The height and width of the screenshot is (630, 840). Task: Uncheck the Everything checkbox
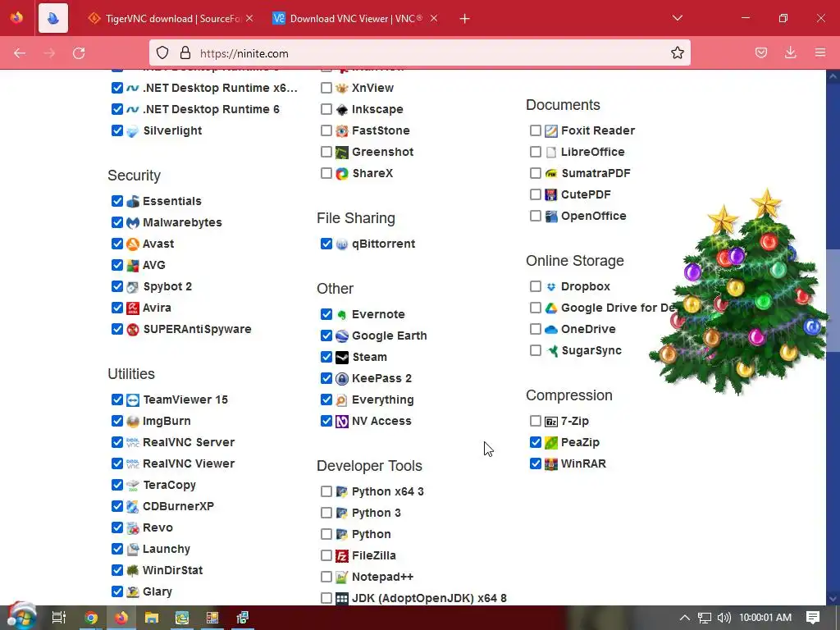(326, 399)
